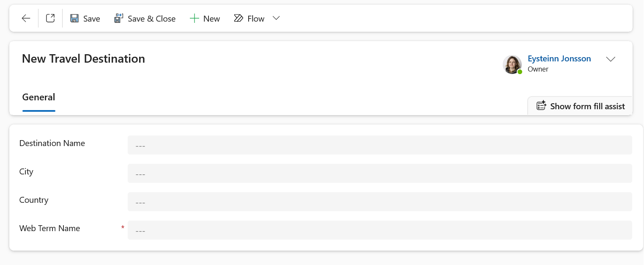The height and width of the screenshot is (265, 644).
Task: Click Eysteinn Jonsson's avatar picture
Action: (512, 64)
